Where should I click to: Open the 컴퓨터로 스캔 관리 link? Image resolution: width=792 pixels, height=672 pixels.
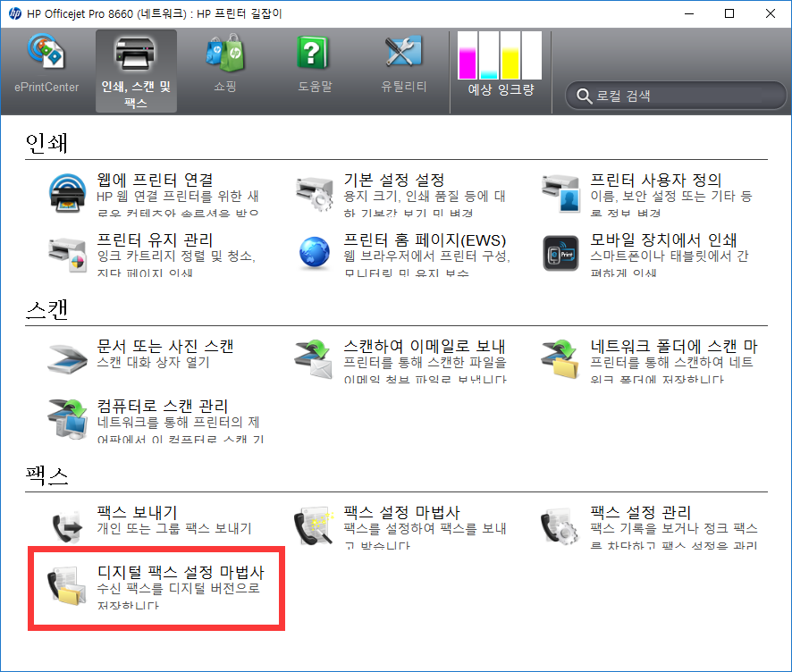pos(163,406)
